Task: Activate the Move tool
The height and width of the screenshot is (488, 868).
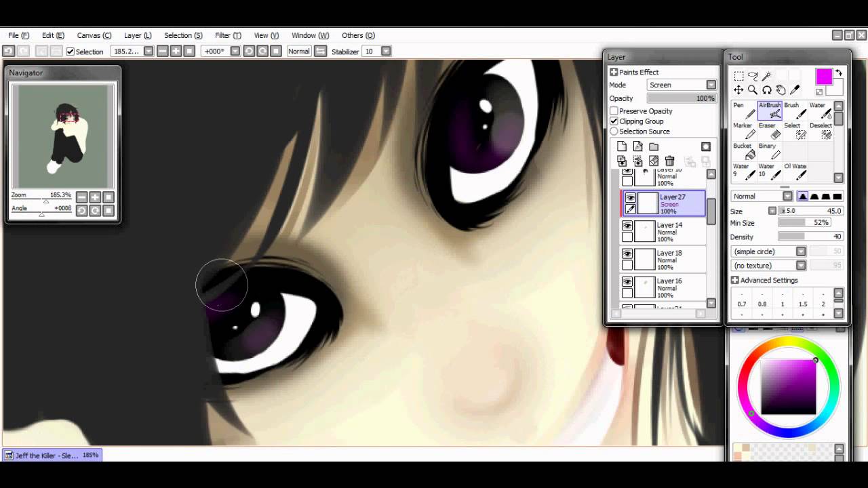Action: coord(738,90)
